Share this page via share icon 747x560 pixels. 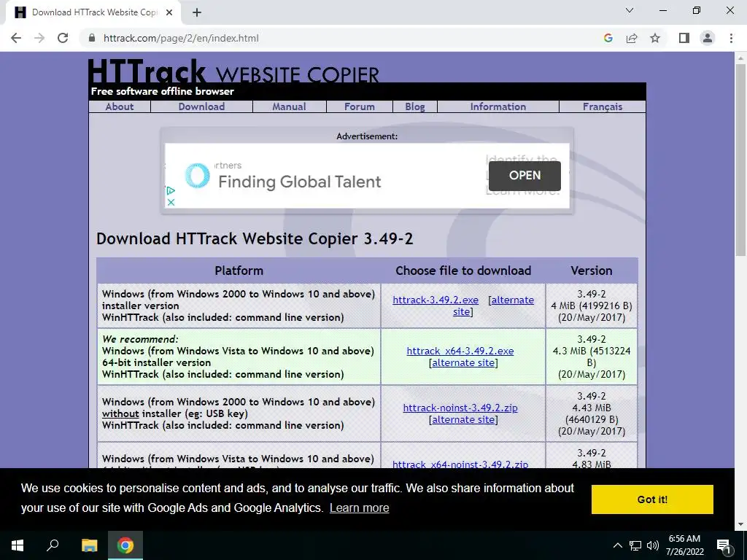point(632,38)
